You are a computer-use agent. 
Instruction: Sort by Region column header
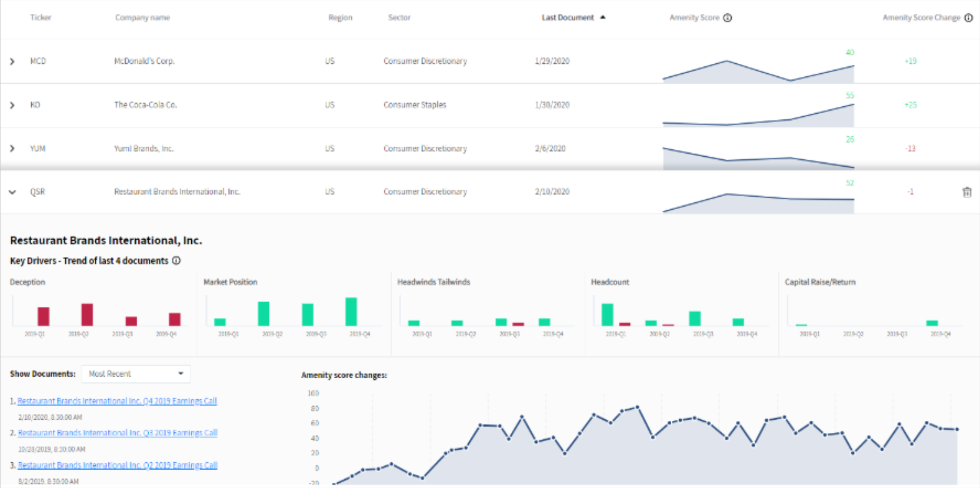(341, 18)
